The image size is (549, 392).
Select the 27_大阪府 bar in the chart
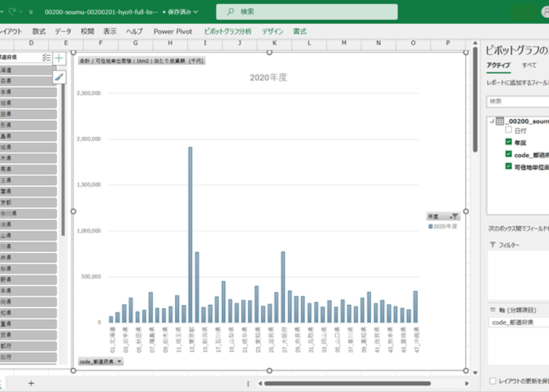point(283,287)
